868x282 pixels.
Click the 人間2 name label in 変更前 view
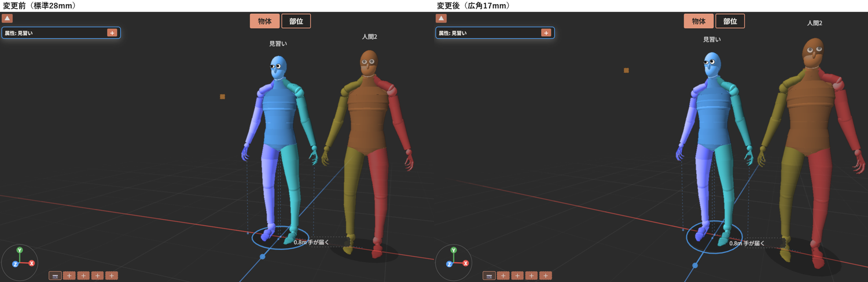tap(369, 37)
